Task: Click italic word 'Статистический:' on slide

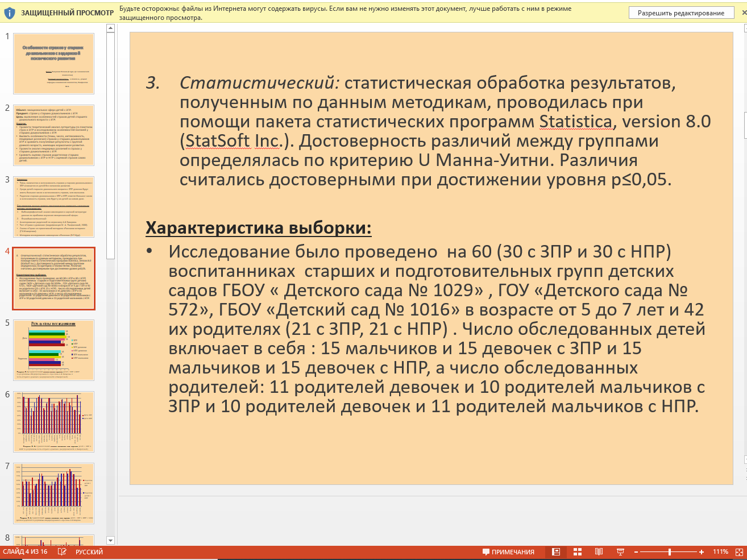Action: click(x=259, y=83)
